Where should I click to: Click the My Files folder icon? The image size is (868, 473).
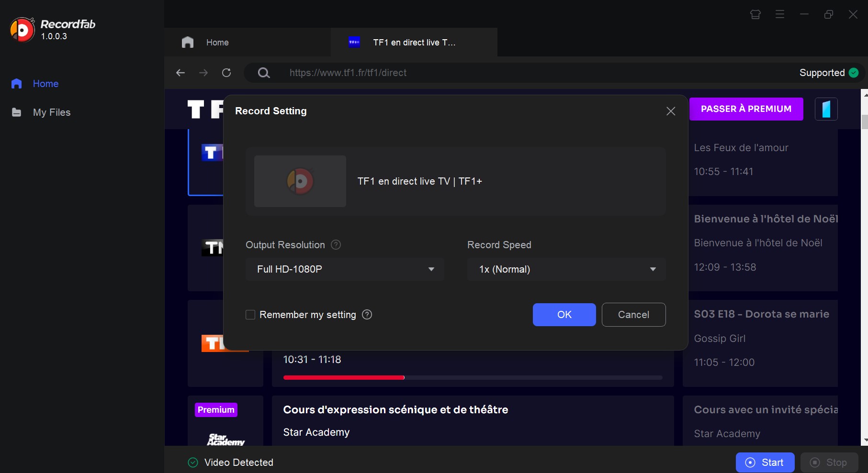point(16,112)
